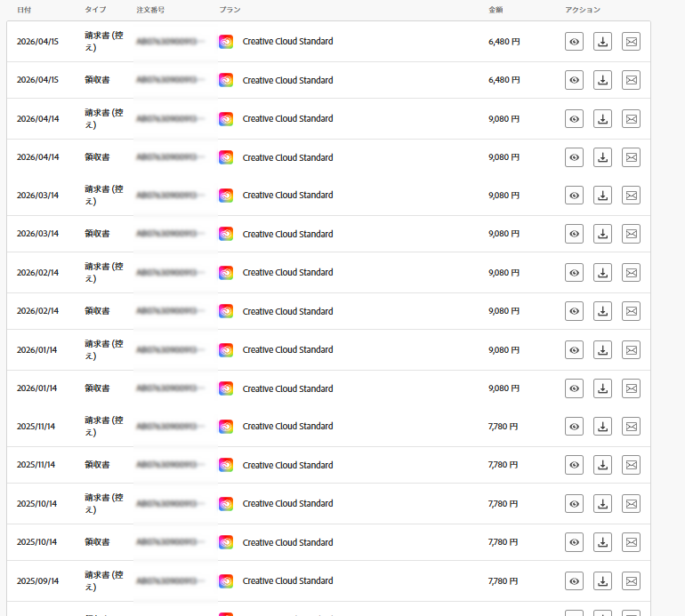Select the 9,080 円 amount in 2026/03/14 領収書 row
This screenshot has height=616, width=685.
pos(504,234)
